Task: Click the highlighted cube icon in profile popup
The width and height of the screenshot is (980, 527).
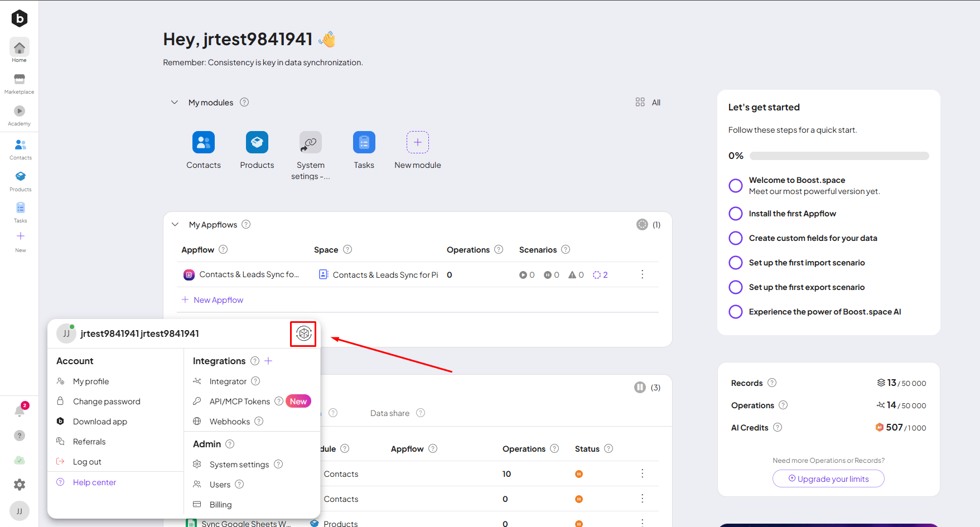Action: pyautogui.click(x=303, y=333)
